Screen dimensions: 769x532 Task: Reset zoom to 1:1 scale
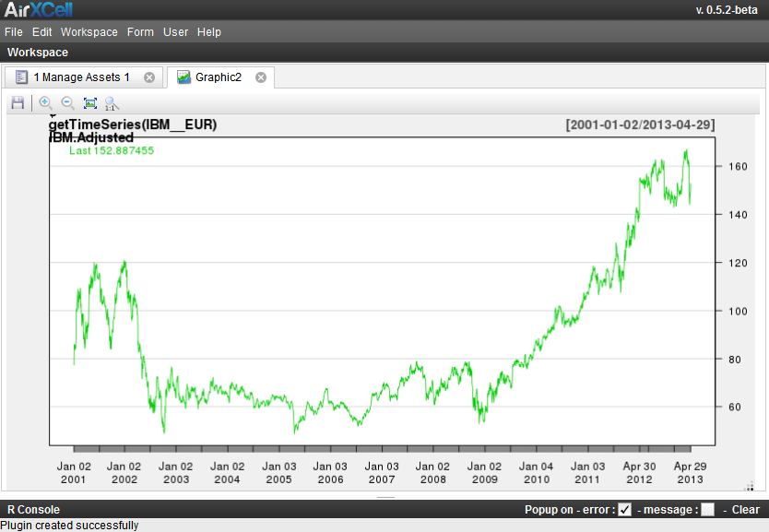(x=112, y=103)
